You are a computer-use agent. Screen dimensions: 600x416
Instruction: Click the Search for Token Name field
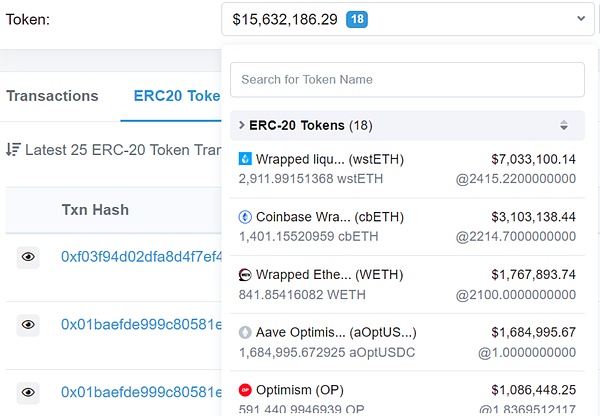click(x=407, y=79)
